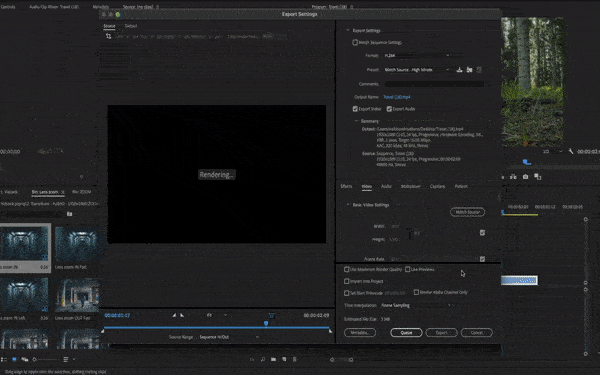Click the Queue button
Image resolution: width=600 pixels, height=375 pixels.
(406, 333)
